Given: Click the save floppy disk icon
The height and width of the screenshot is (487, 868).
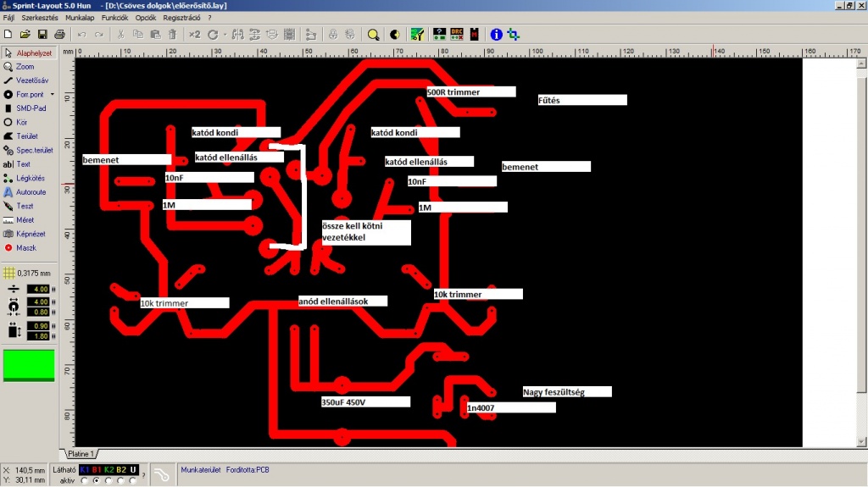Looking at the screenshot, I should [42, 35].
